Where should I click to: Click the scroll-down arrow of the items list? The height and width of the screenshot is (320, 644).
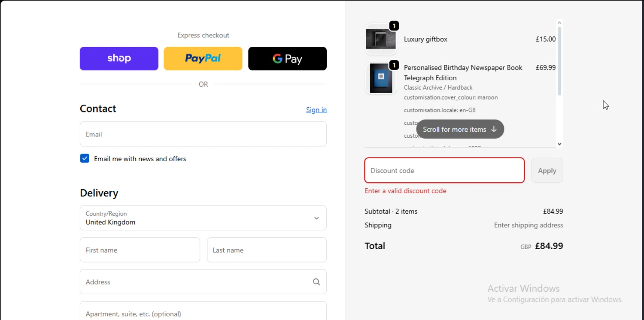pos(559,144)
